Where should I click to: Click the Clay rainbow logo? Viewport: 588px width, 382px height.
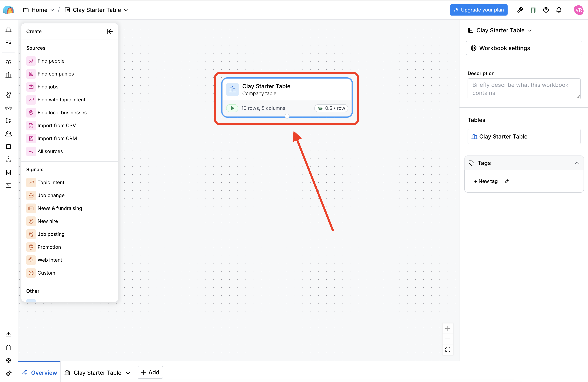(8, 10)
